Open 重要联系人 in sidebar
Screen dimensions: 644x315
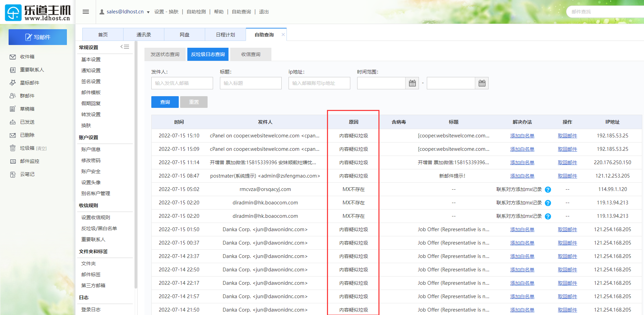point(32,70)
